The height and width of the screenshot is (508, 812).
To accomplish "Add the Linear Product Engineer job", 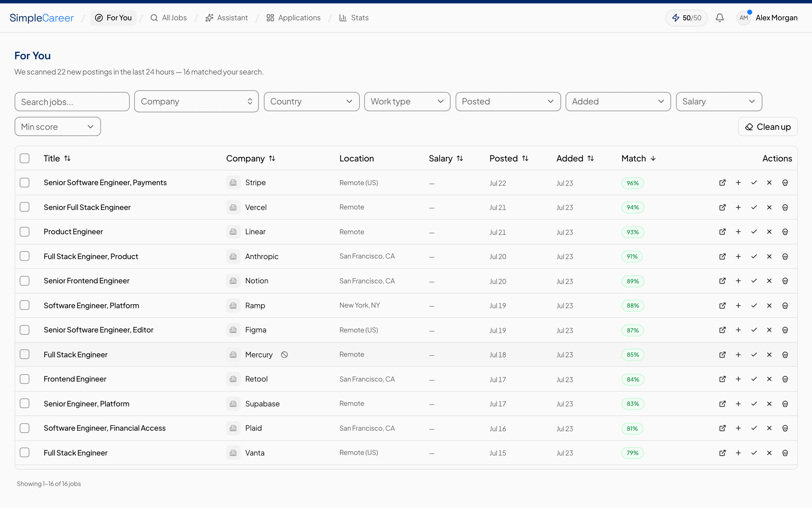I will [x=738, y=232].
